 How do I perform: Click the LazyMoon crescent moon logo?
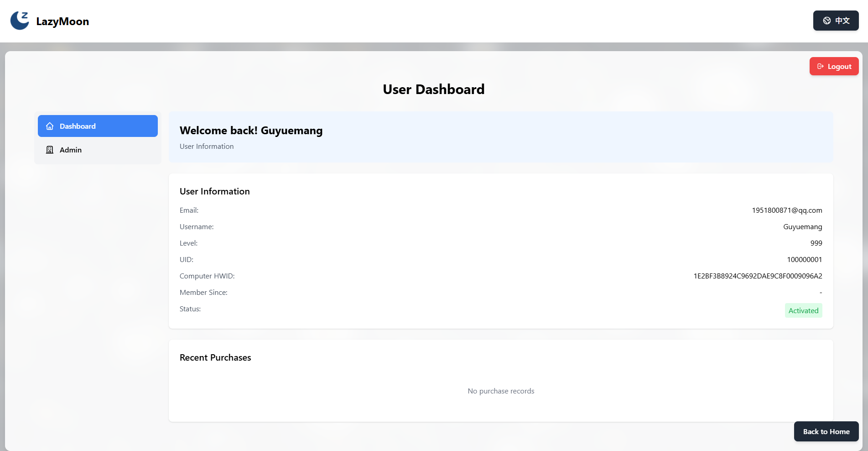point(20,21)
